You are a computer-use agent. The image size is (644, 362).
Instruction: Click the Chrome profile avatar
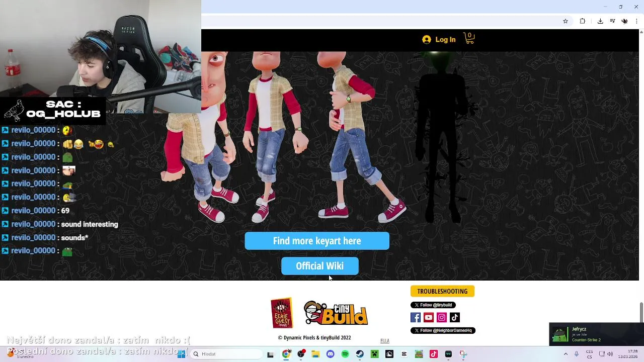pyautogui.click(x=625, y=21)
